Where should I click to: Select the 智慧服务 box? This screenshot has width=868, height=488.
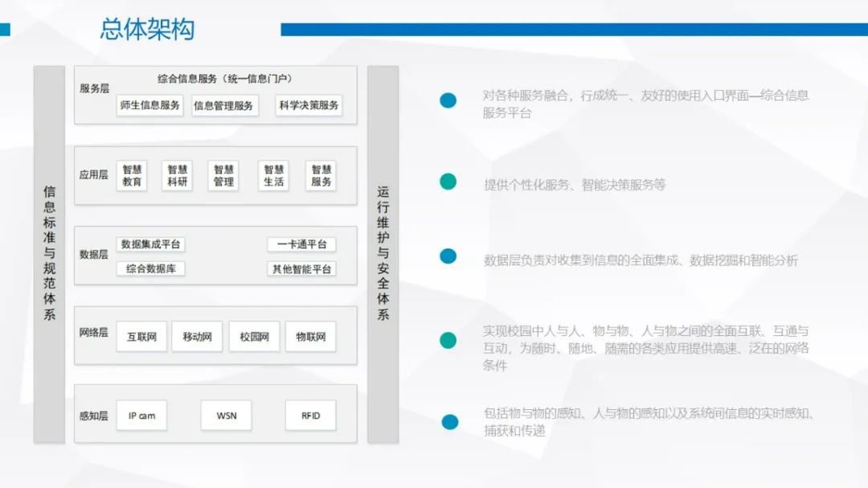coord(321,175)
